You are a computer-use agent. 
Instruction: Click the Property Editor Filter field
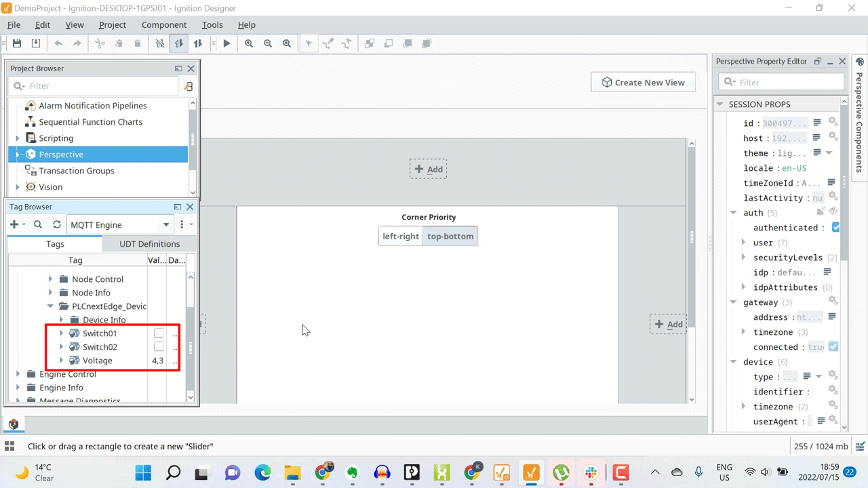pyautogui.click(x=781, y=82)
